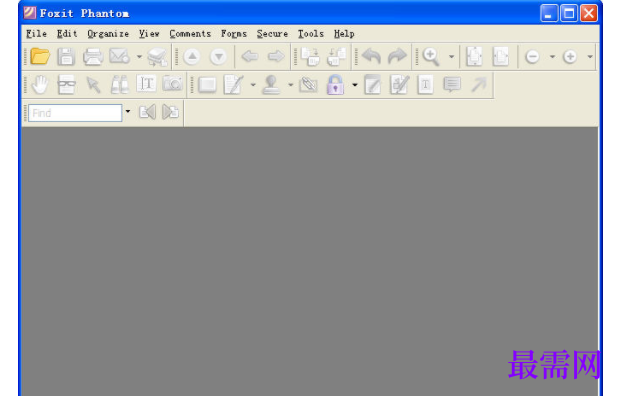Open the Zoom In plus dropdown arrow
Viewport: 620px width, 396px height.
point(590,57)
